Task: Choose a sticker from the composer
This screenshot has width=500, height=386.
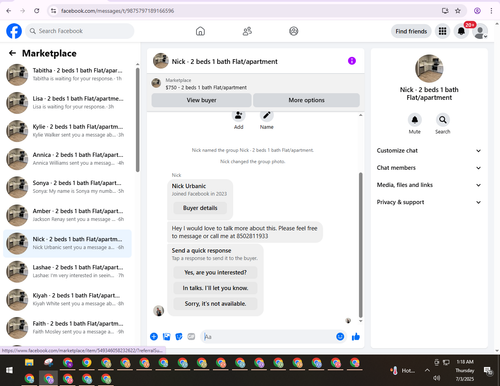Action: pos(179,337)
